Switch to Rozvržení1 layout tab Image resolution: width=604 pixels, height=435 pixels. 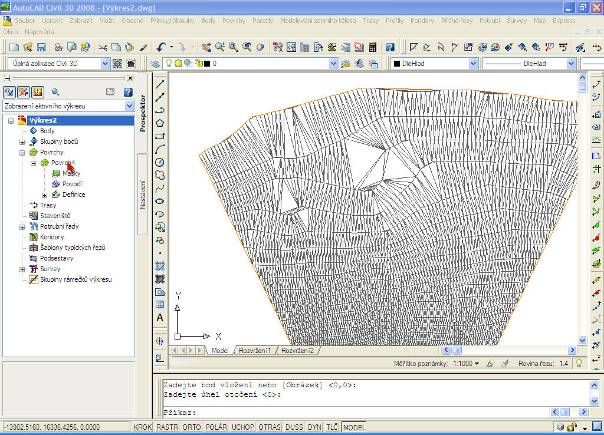[255, 351]
